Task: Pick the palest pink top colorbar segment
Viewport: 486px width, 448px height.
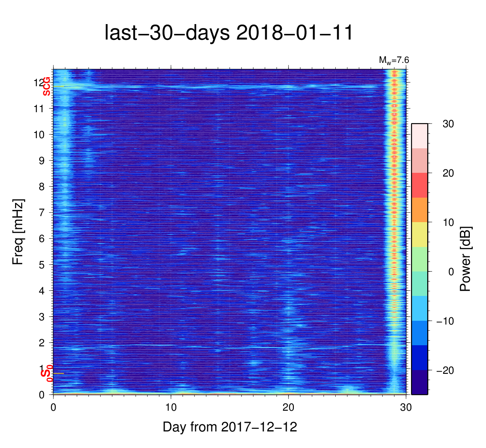Action: 419,136
